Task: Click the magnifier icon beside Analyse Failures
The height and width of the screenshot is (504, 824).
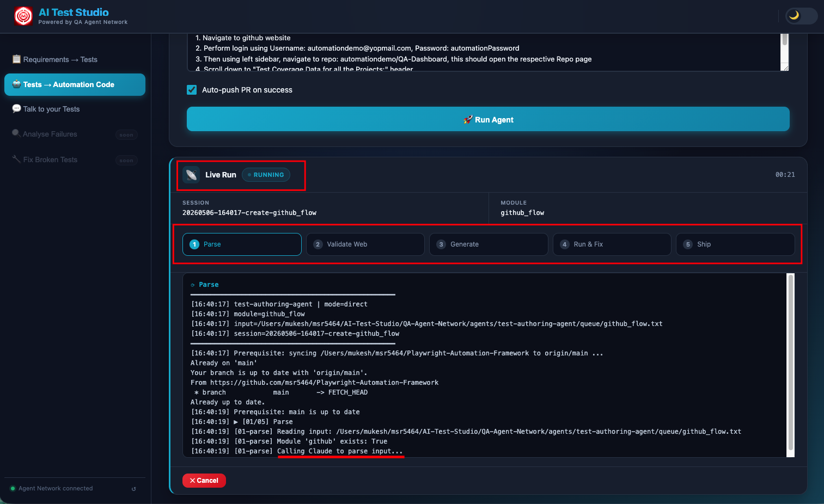Action: pos(16,133)
